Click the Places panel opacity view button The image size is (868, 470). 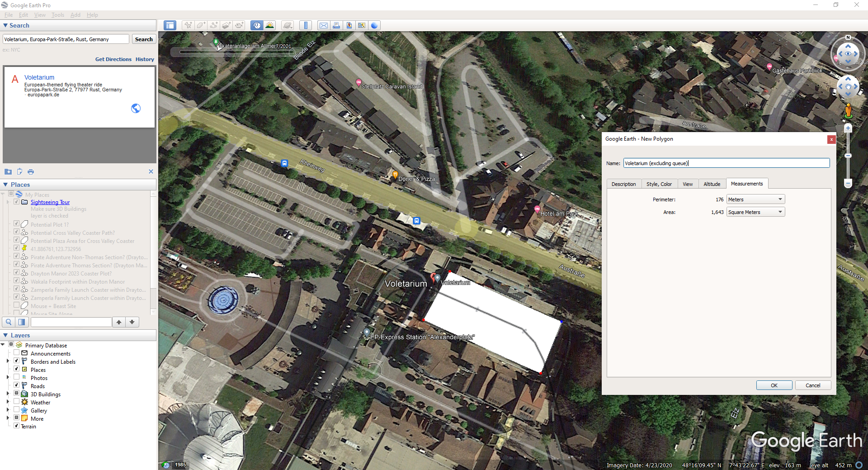coord(21,322)
